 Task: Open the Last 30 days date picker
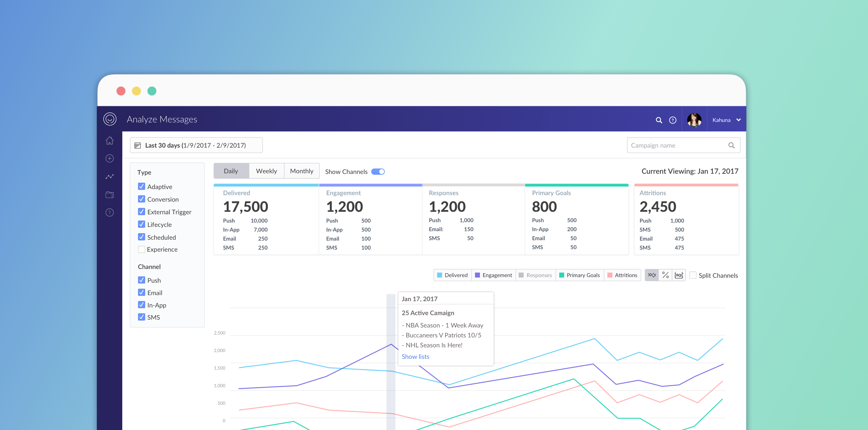(196, 145)
